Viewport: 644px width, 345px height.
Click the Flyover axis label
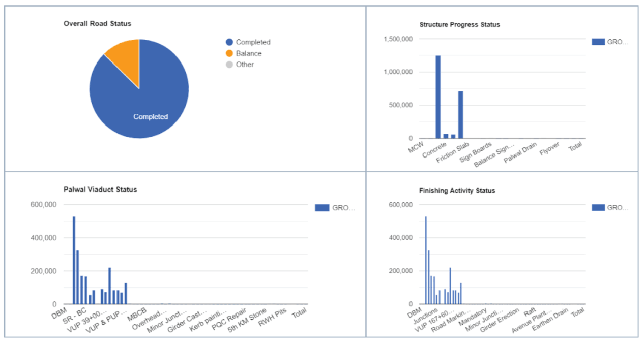tap(549, 149)
